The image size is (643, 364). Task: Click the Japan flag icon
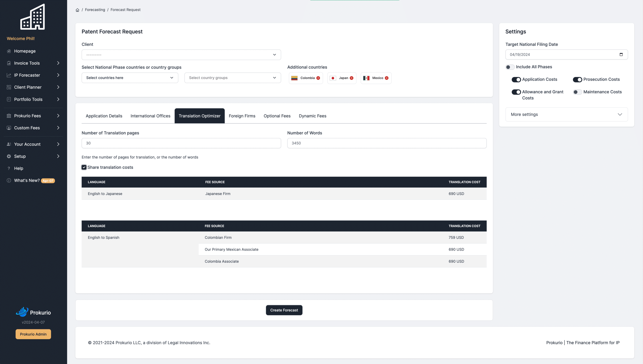(333, 78)
